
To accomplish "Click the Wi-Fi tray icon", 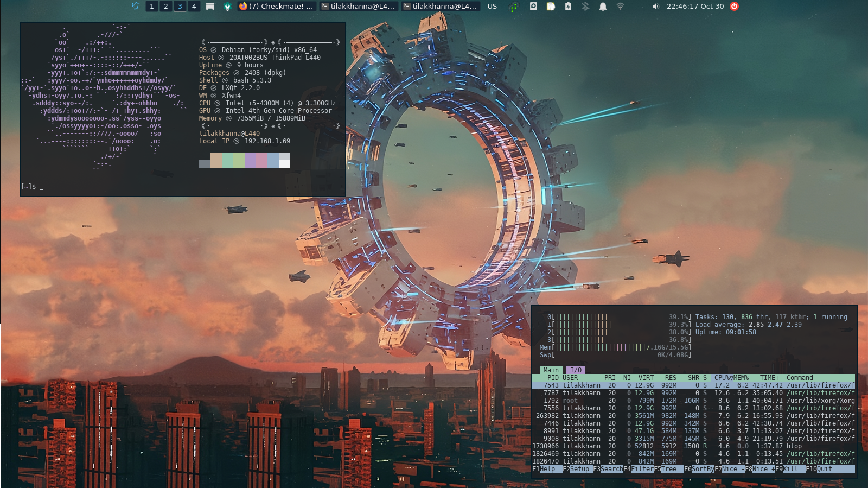I will pyautogui.click(x=620, y=7).
